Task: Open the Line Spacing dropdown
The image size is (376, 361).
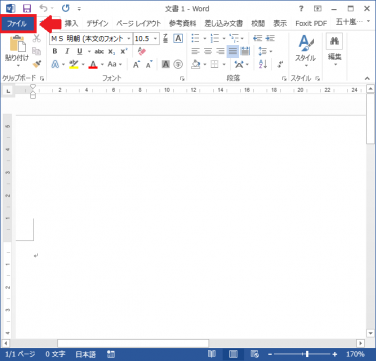Action: coord(265,51)
